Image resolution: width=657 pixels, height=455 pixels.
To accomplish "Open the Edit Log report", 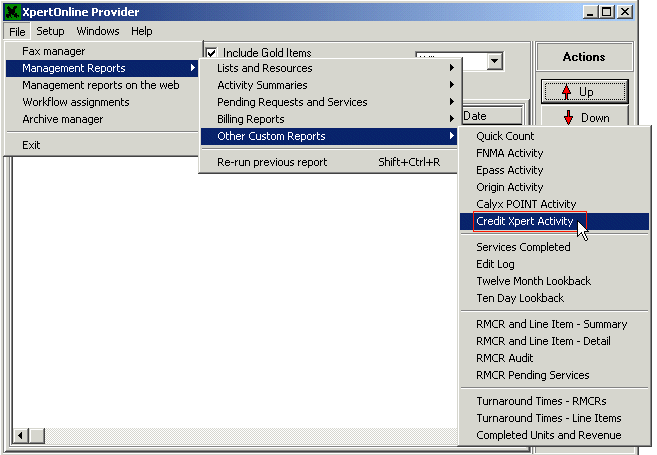I will [554, 264].
